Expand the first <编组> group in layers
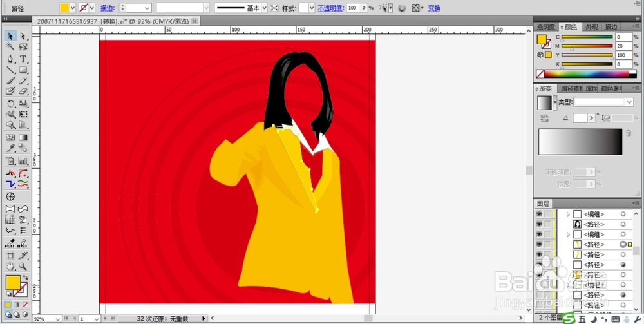 [569, 214]
